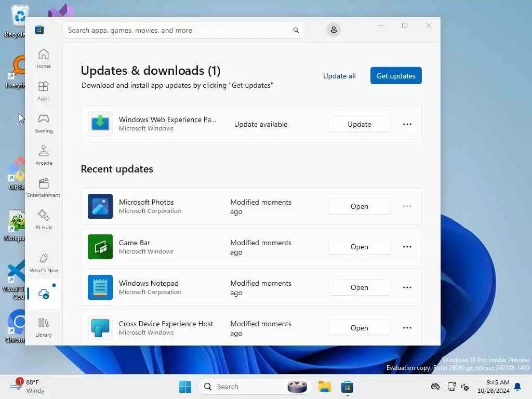Open What's New in the sidebar
Image resolution: width=532 pixels, height=399 pixels.
[44, 263]
